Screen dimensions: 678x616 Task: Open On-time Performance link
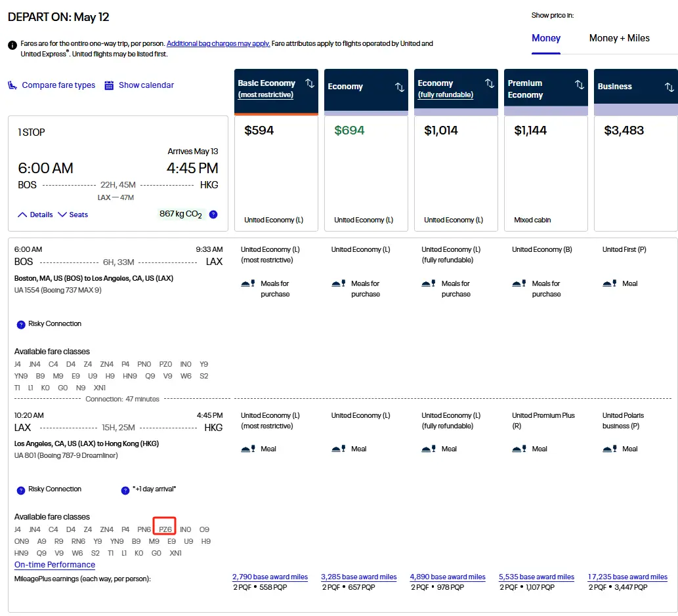click(x=54, y=565)
